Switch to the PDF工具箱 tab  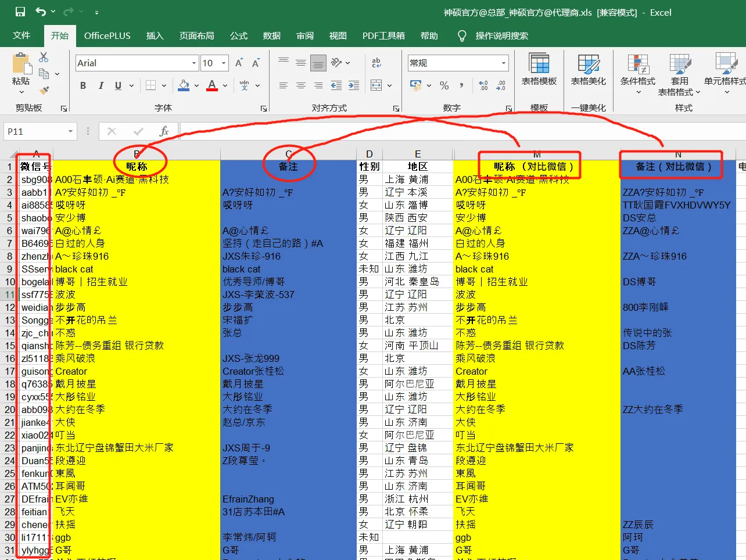click(383, 35)
